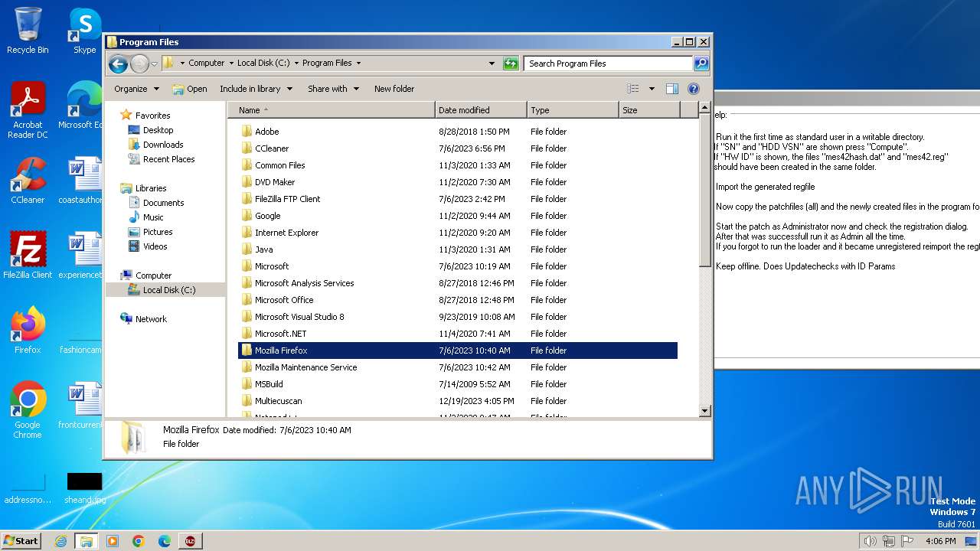Expand the Computer breadcrumb arrow
This screenshot has width=980, height=551.
click(x=231, y=64)
